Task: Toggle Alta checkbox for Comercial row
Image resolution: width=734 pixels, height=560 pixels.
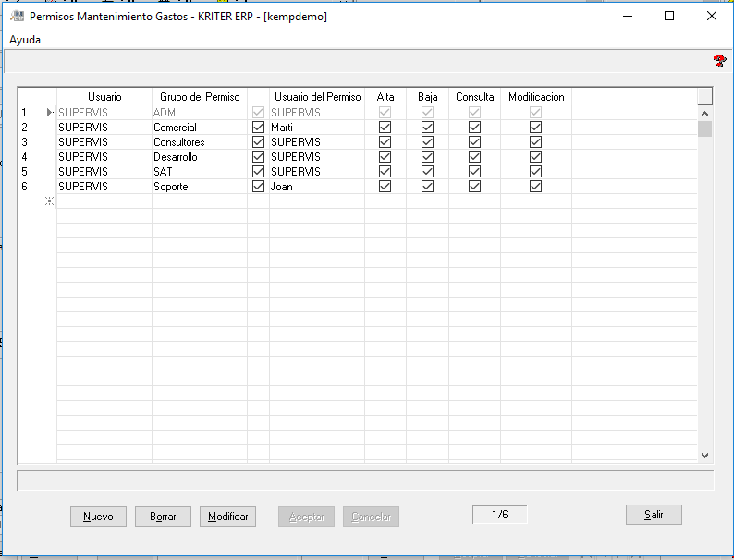Action: point(385,128)
